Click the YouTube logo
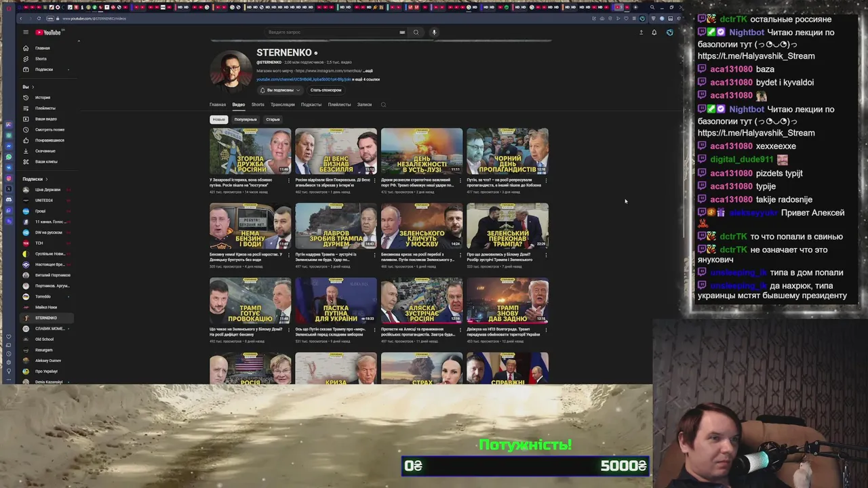Screen dimensions: 868x488 pos(48,33)
